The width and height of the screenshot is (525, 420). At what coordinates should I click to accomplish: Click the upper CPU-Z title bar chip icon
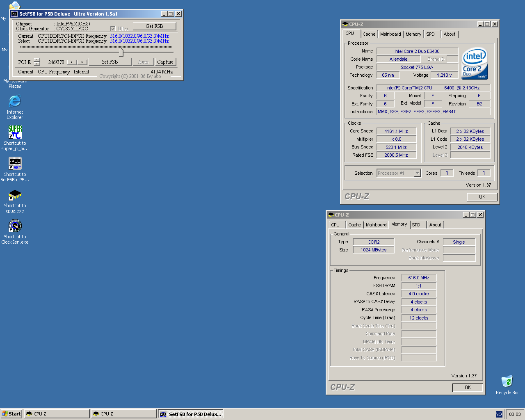click(x=345, y=24)
